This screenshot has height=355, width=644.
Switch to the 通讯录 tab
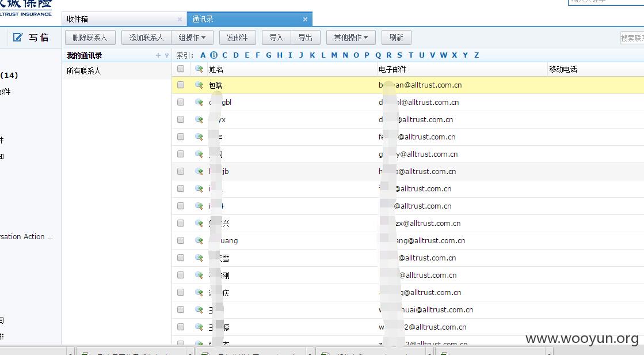(x=249, y=19)
